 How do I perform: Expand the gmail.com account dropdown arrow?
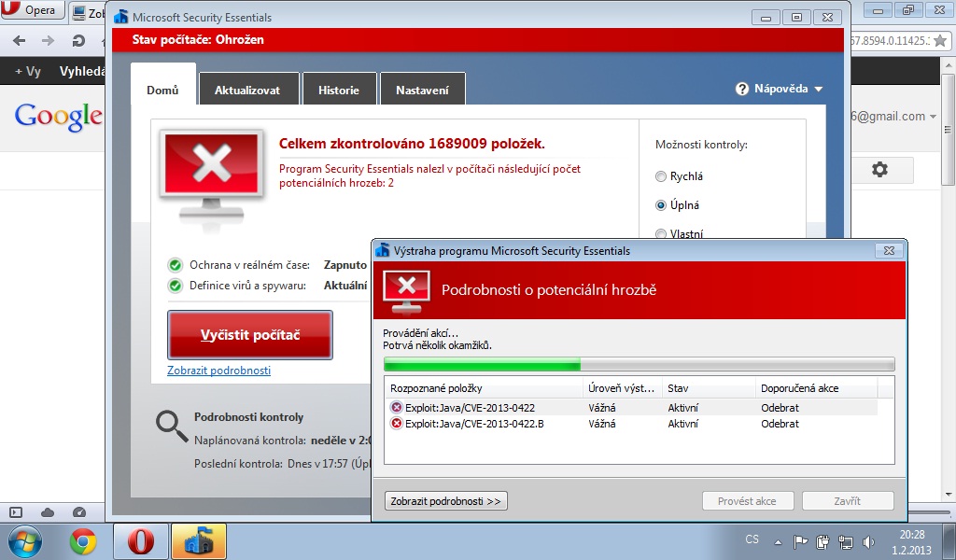coord(933,117)
